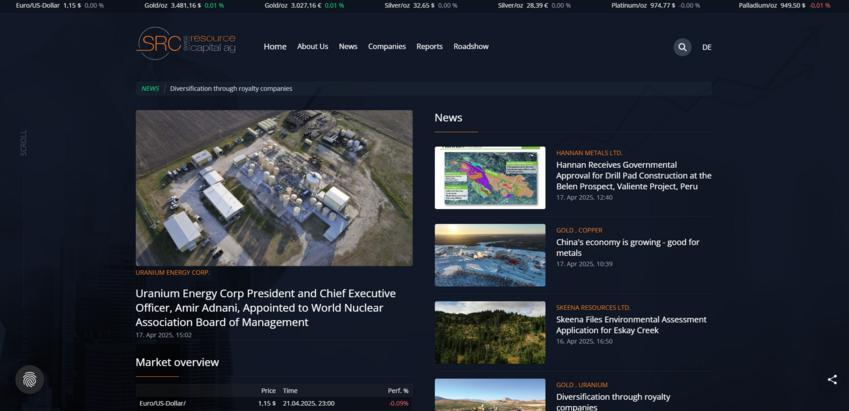Screen dimensions: 849x411
Task: Open the Uranium Energy Corp facility image
Action: [x=274, y=188]
